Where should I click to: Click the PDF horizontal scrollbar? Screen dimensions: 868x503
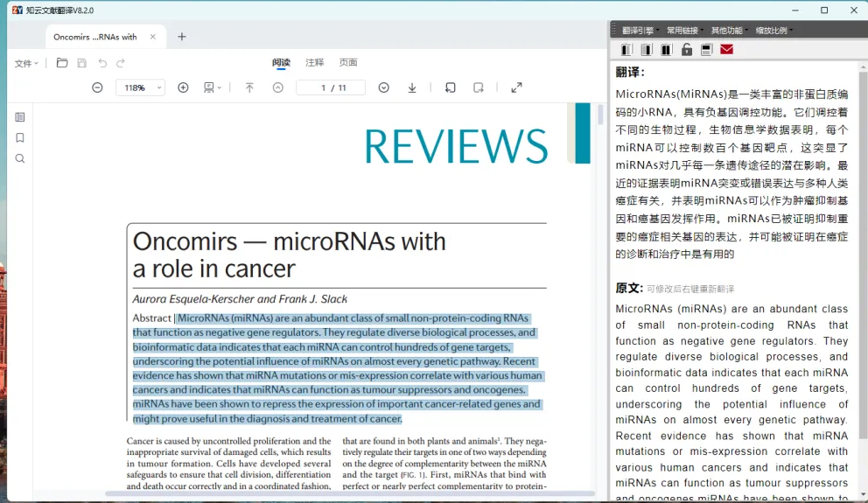click(x=350, y=493)
